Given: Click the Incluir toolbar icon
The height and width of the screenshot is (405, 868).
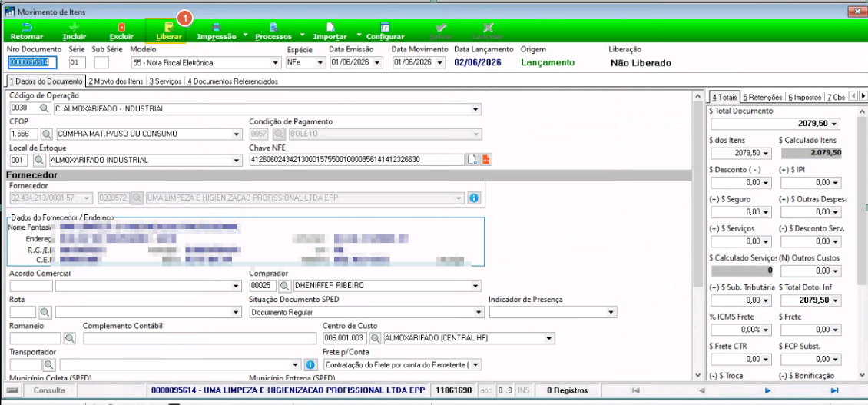Looking at the screenshot, I should click(75, 27).
